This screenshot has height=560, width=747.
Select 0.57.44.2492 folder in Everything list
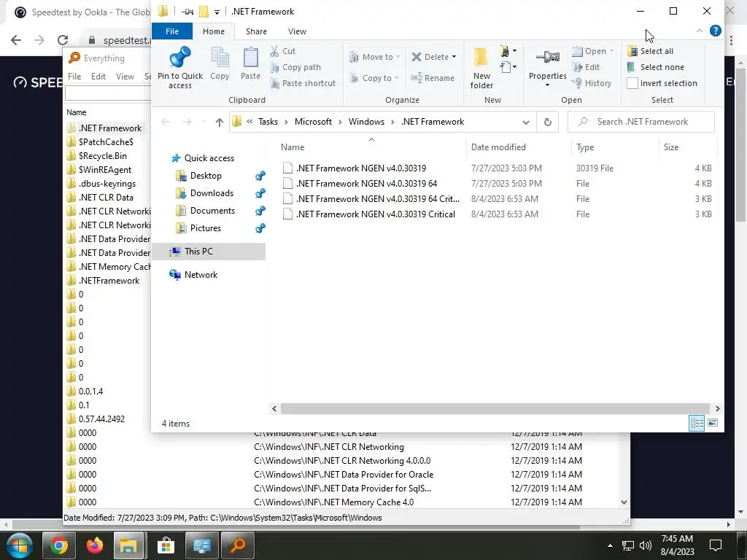point(101,419)
